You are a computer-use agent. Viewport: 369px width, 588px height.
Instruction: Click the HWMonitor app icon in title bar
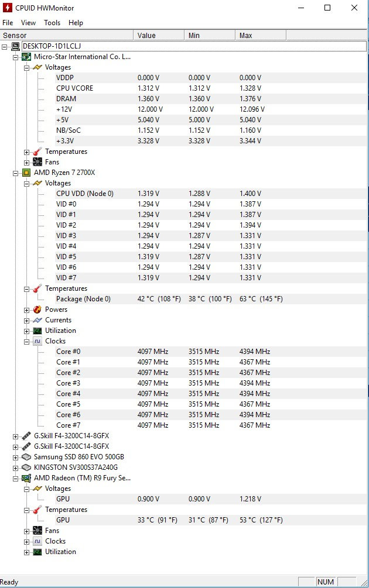(7, 8)
